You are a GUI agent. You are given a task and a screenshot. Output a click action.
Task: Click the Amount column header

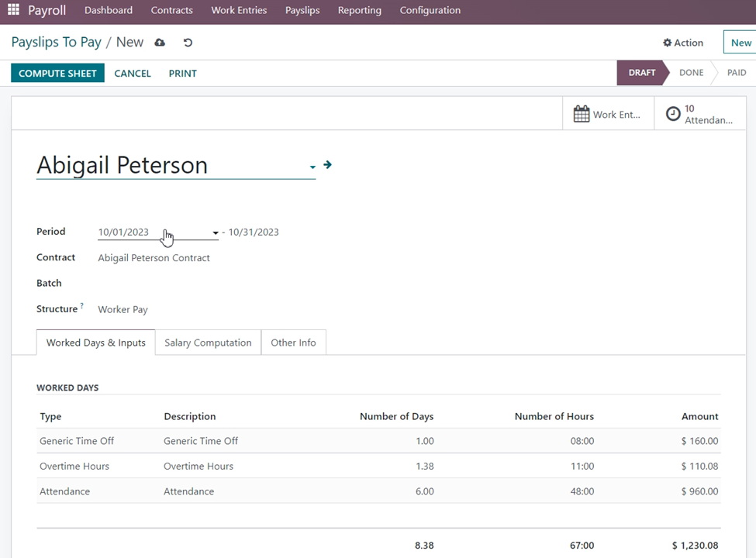tap(699, 416)
